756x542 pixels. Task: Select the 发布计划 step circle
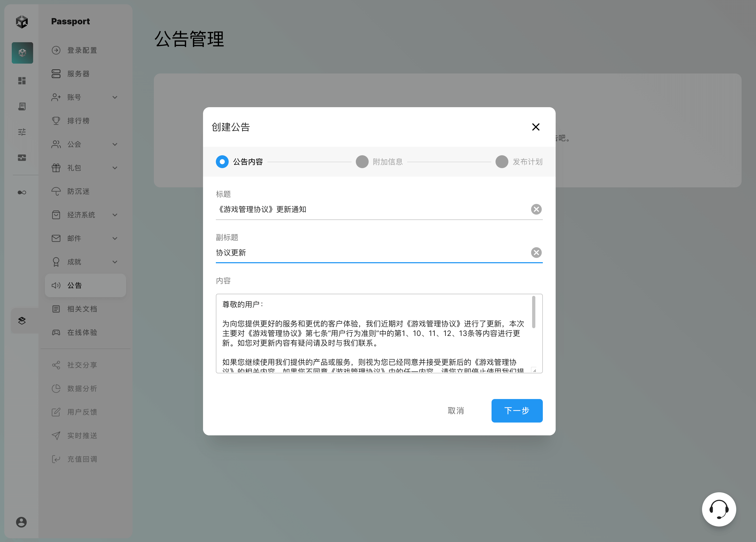point(502,162)
